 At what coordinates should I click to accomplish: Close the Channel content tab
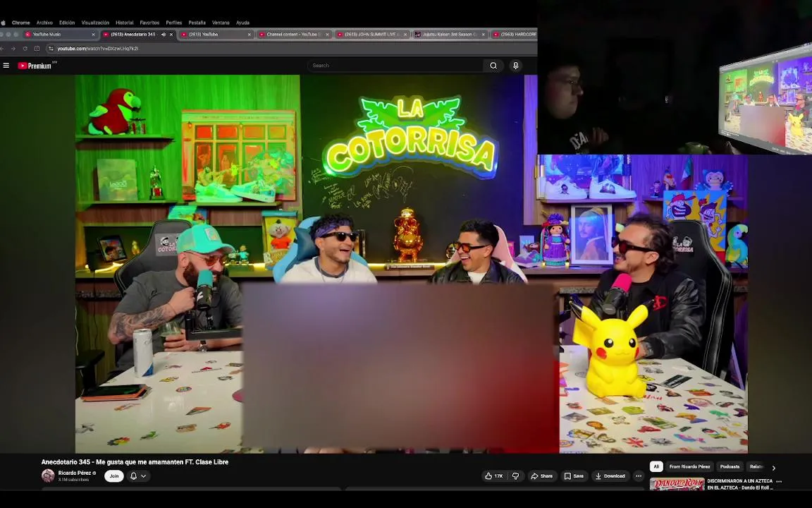coord(327,34)
